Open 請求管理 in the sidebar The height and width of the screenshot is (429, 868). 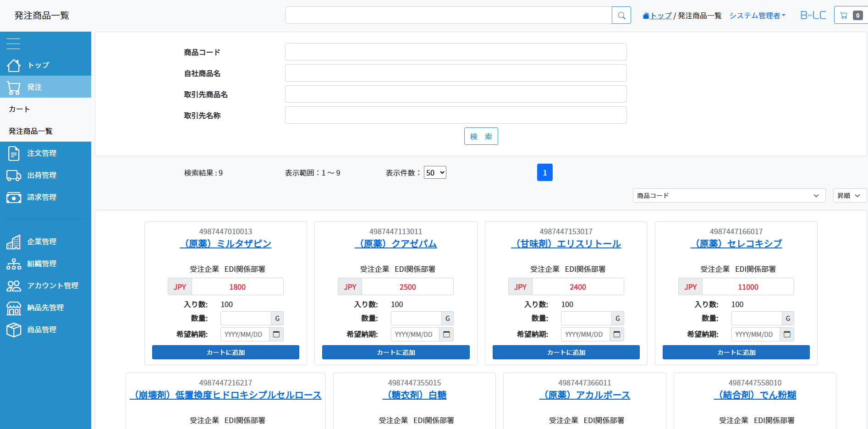(41, 198)
